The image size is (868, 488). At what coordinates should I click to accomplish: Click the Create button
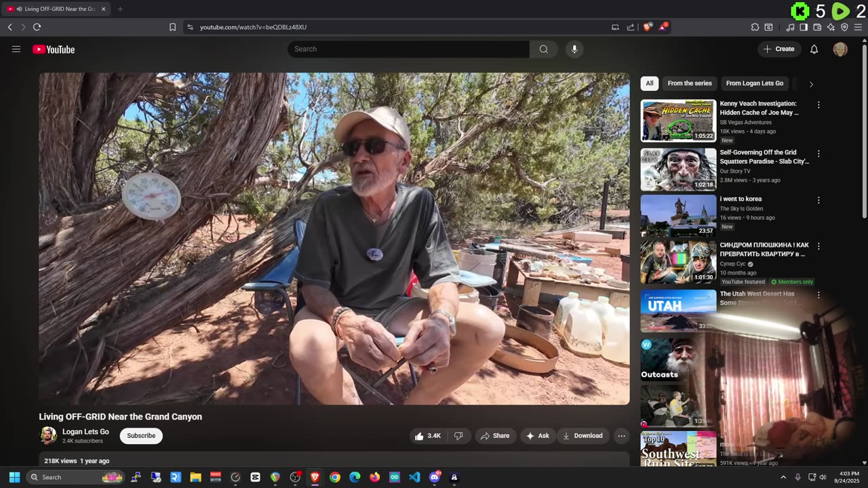coord(779,49)
